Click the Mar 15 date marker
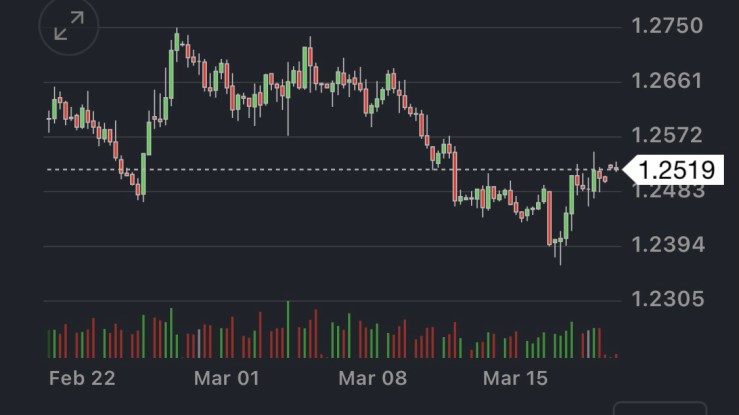 click(x=516, y=378)
